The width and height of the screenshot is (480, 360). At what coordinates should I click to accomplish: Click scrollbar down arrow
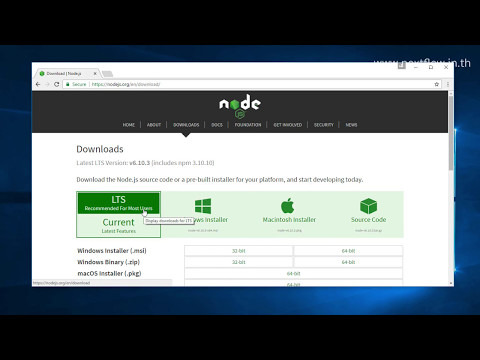click(x=451, y=283)
